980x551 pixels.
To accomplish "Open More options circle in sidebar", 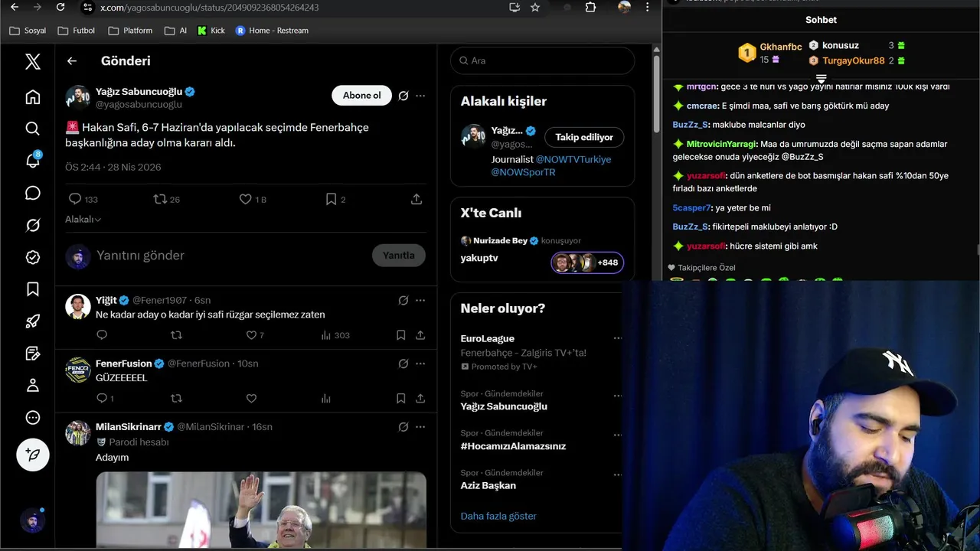I will click(x=32, y=417).
